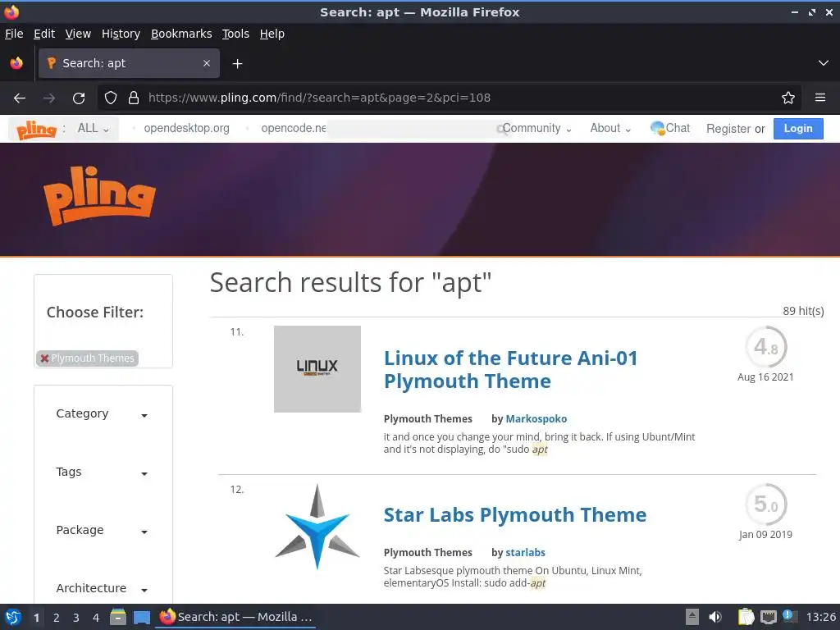840x630 pixels.
Task: Click the 4.8 rating circle
Action: pyautogui.click(x=765, y=347)
